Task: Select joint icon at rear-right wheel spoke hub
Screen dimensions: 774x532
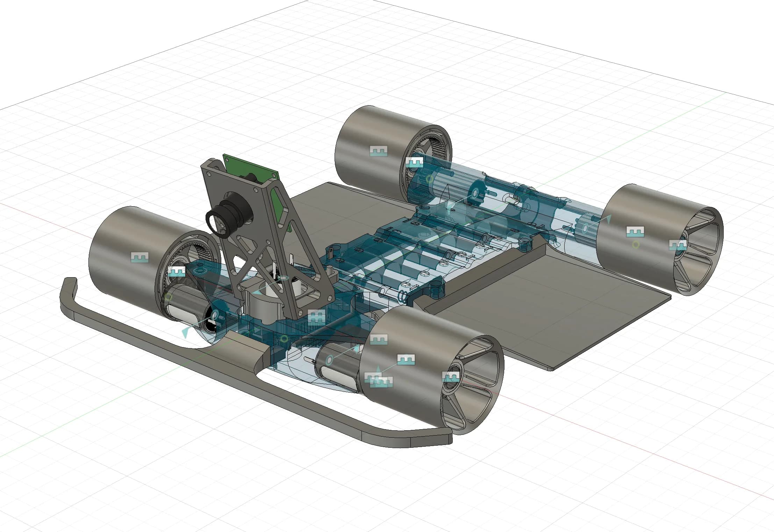Action: (x=677, y=245)
